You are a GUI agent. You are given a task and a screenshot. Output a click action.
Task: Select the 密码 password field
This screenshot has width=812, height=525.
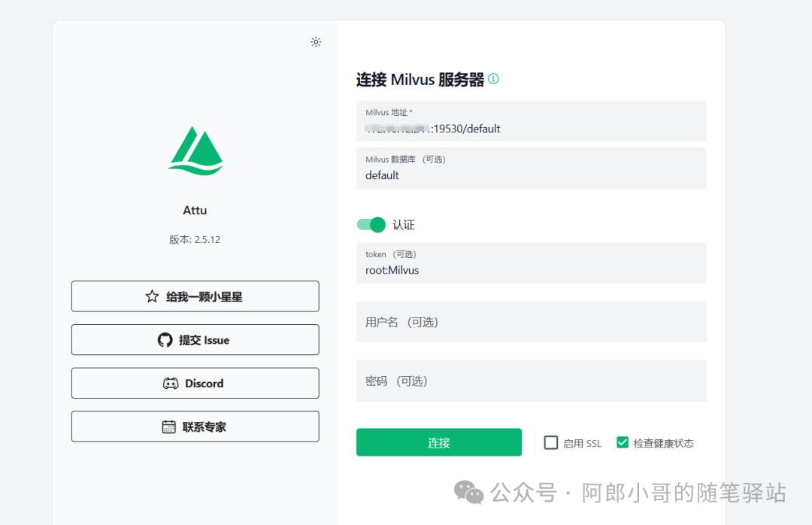point(532,381)
